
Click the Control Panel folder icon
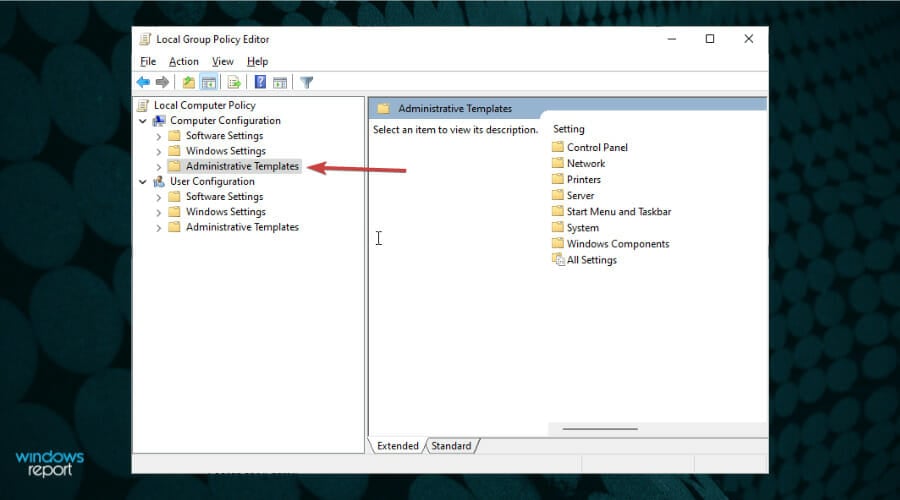558,147
